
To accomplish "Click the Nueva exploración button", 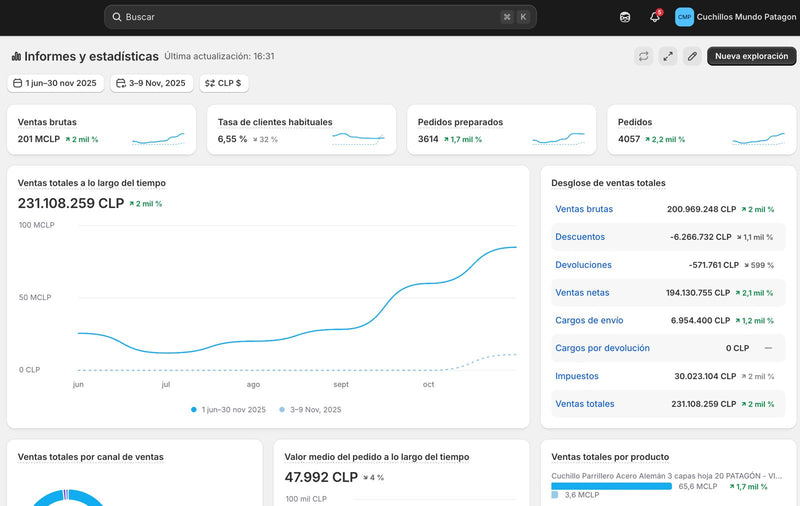I will (x=752, y=56).
